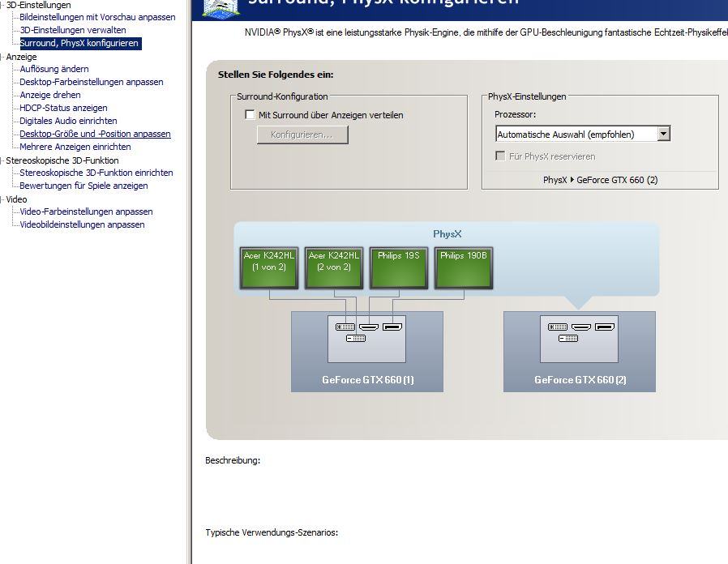Click the Surround PhysX header icon
Viewport: 728px width, 564px height.
tap(221, 8)
